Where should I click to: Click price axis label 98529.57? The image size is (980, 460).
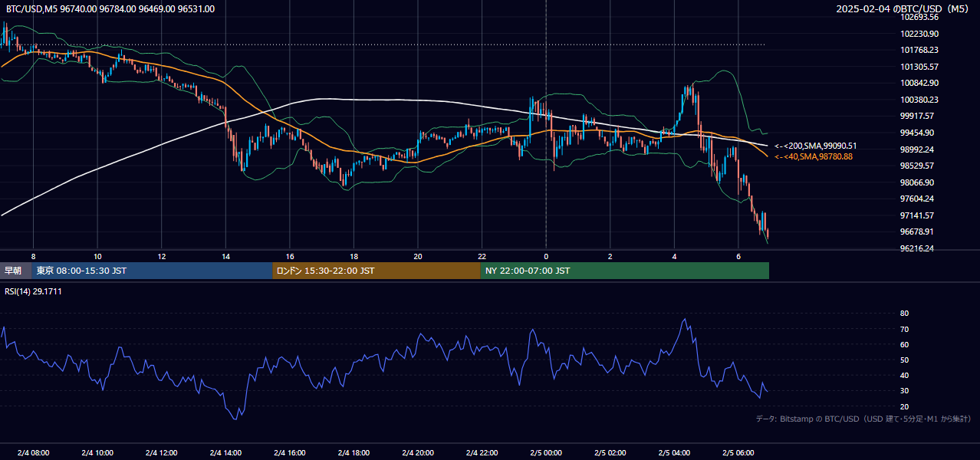pos(918,166)
